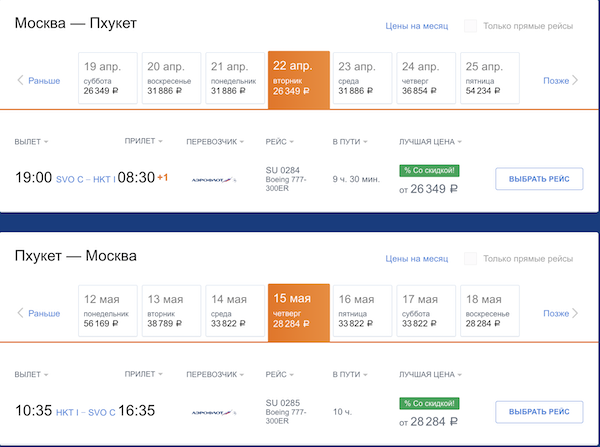Click the right arrow beside bottom Позже
Screen dimensions: 600x447
(575, 313)
